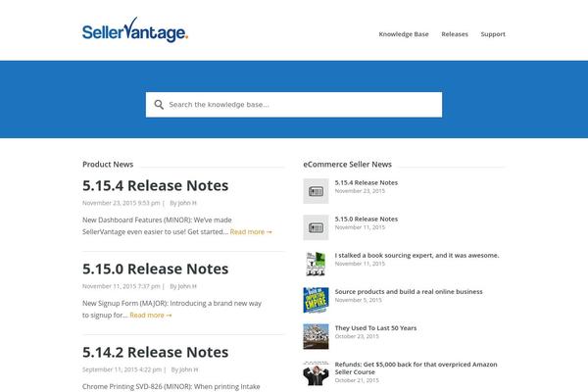Image resolution: width=588 pixels, height=392 pixels.
Task: Click date 'November 23, 2015 9:53 pm'
Action: click(122, 203)
